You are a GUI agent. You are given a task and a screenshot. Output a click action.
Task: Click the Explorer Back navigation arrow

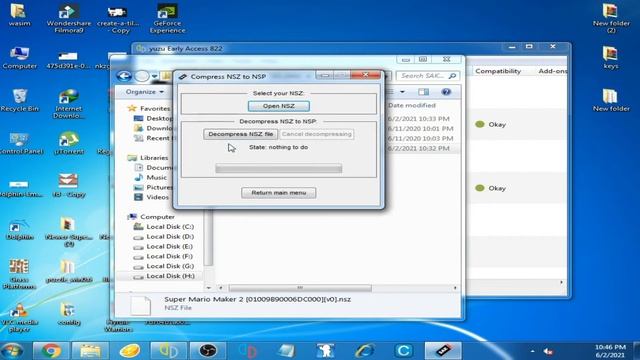tap(124, 76)
